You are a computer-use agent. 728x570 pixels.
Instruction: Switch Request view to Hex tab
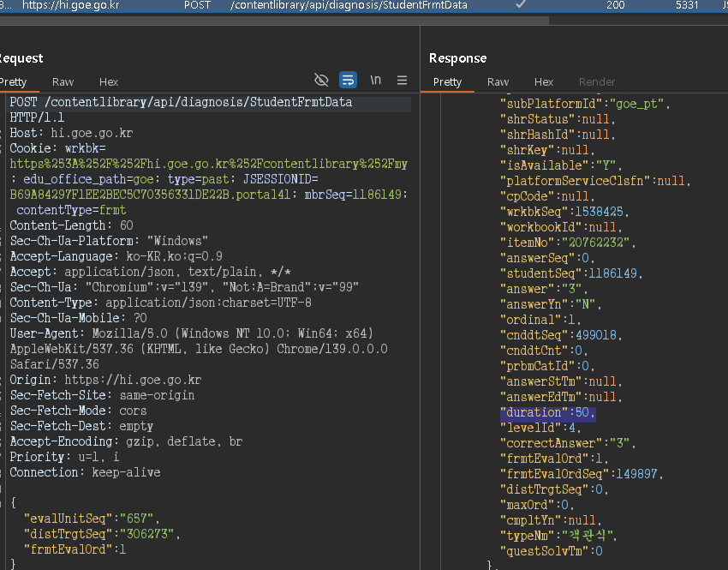(109, 81)
